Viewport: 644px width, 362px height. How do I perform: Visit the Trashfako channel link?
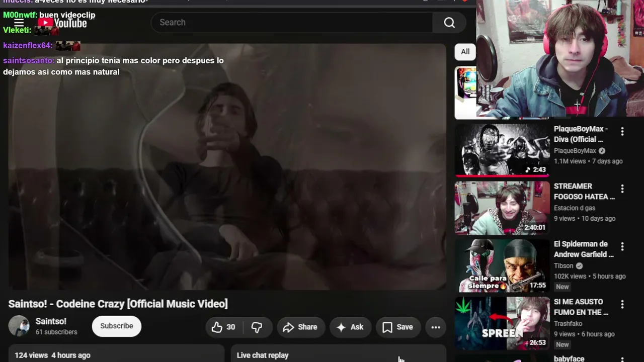(568, 324)
